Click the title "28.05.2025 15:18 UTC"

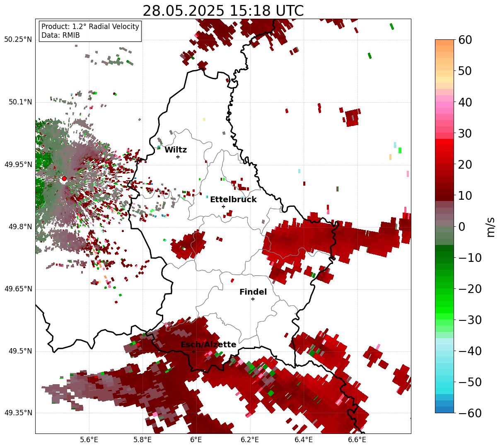[223, 10]
